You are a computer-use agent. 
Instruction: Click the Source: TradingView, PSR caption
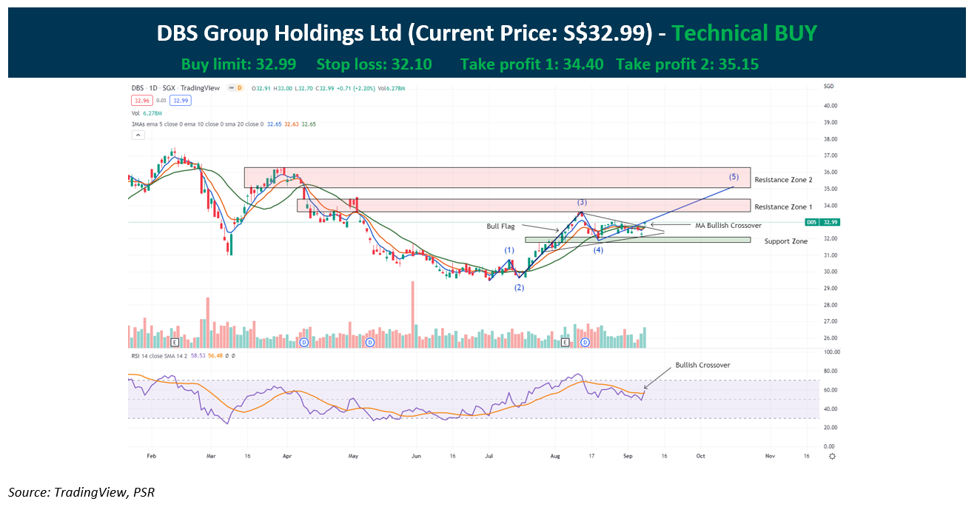point(81,491)
